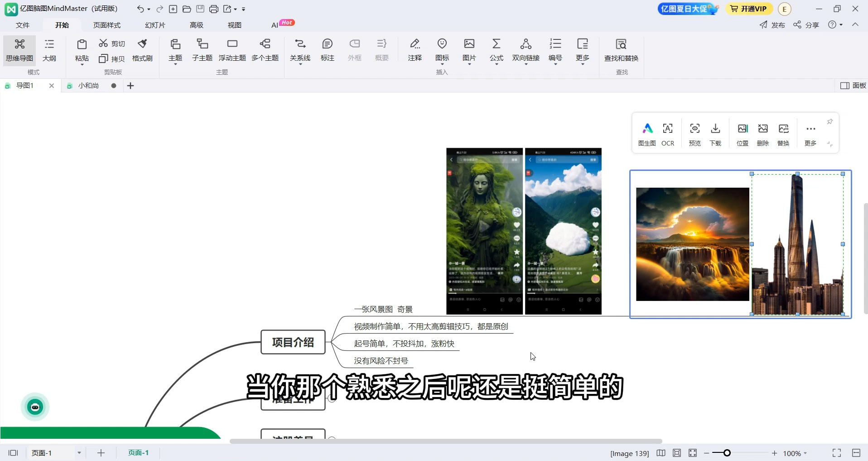Viewport: 868px width, 461px height.
Task: Insert a 浮动主题 floating topic
Action: 231,50
